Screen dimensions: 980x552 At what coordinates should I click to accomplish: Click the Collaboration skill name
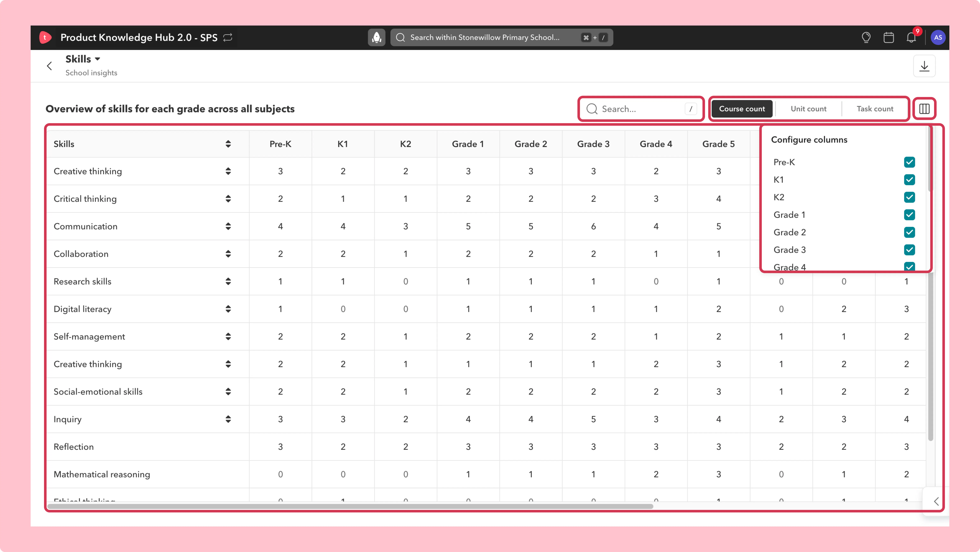pos(81,254)
